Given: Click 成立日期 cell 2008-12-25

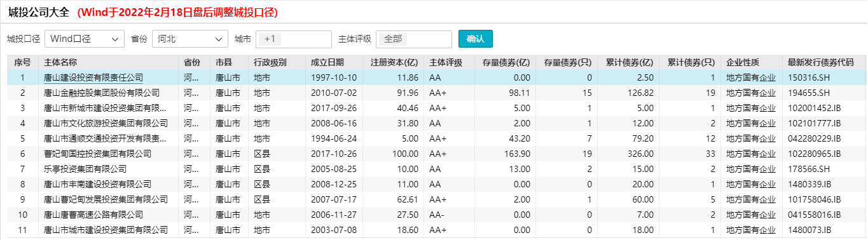Looking at the screenshot, I should click(x=334, y=184).
